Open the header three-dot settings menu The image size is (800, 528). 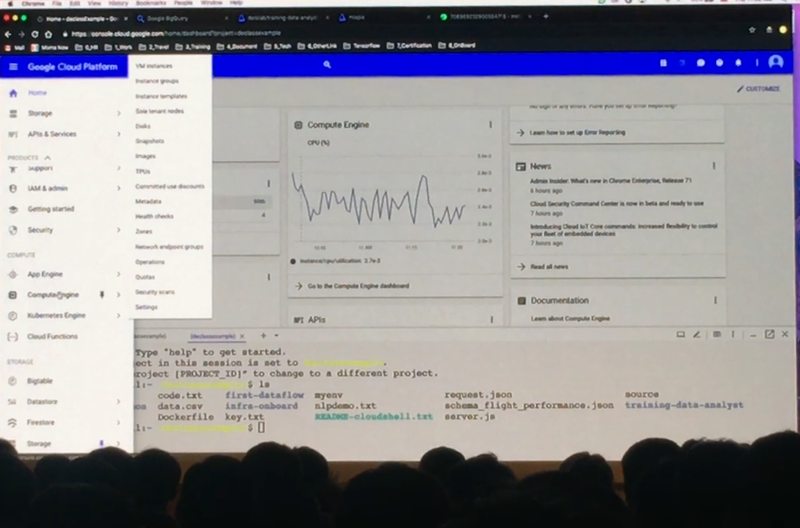(757, 63)
